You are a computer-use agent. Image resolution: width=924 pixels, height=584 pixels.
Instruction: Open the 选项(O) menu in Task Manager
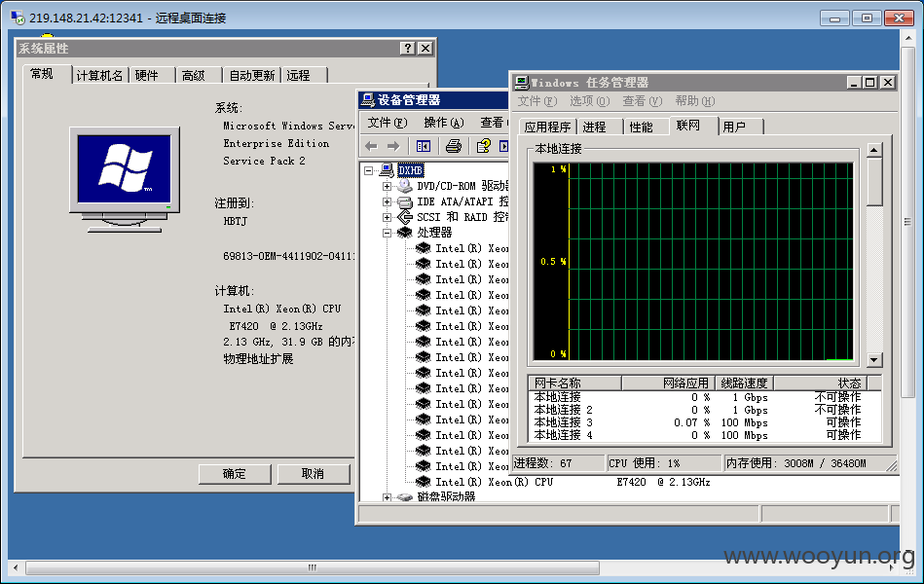(x=589, y=101)
